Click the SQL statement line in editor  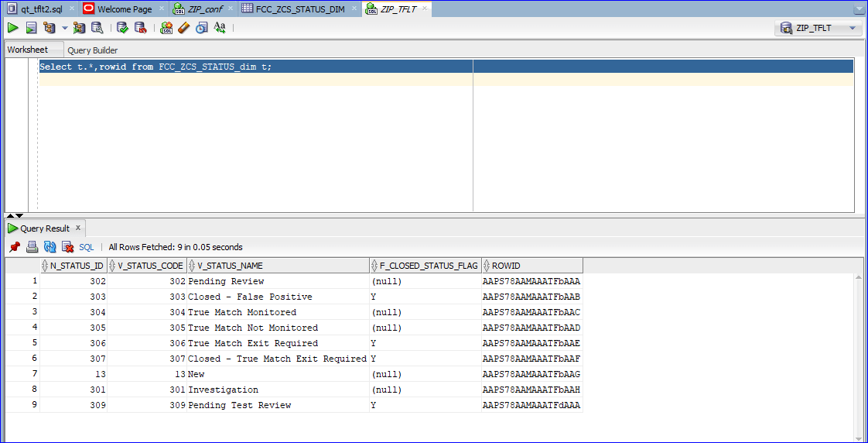click(x=446, y=67)
